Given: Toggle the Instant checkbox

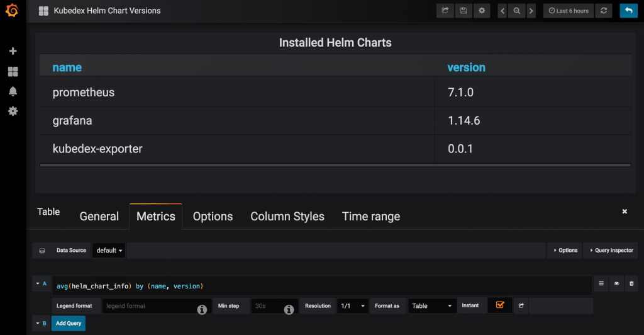Looking at the screenshot, I should tap(500, 305).
